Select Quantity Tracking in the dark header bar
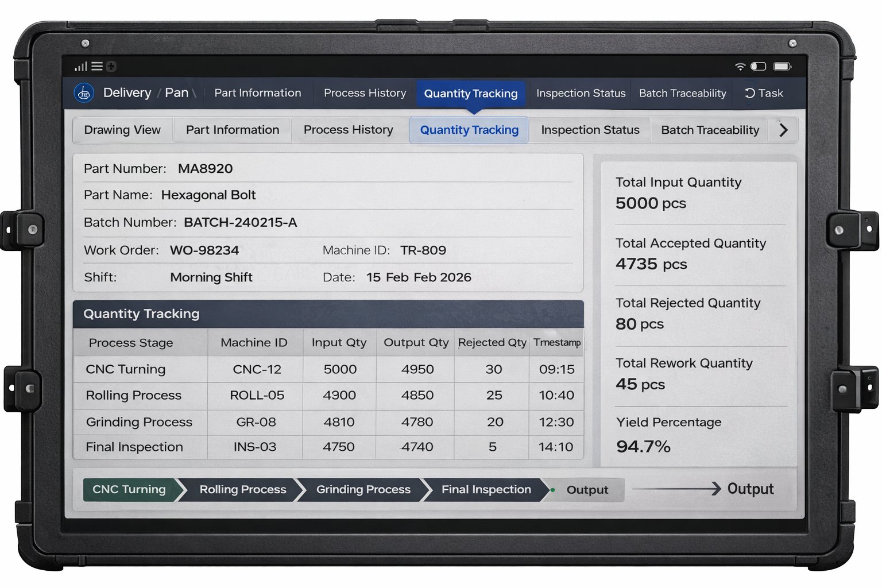Screen dimensions: 882x588 coord(471,94)
